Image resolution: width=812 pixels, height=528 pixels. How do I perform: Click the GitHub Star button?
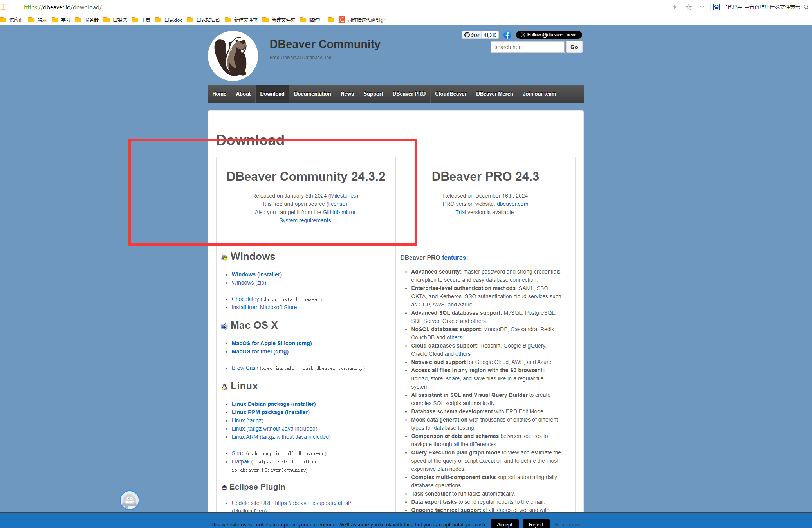[472, 35]
